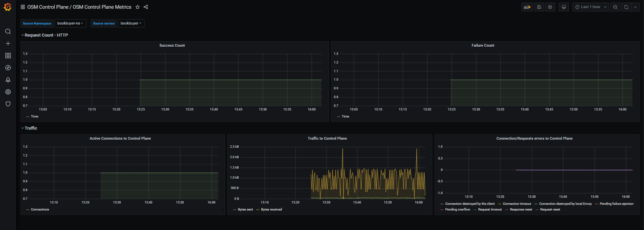Toggle Connections series in legend

click(x=40, y=210)
